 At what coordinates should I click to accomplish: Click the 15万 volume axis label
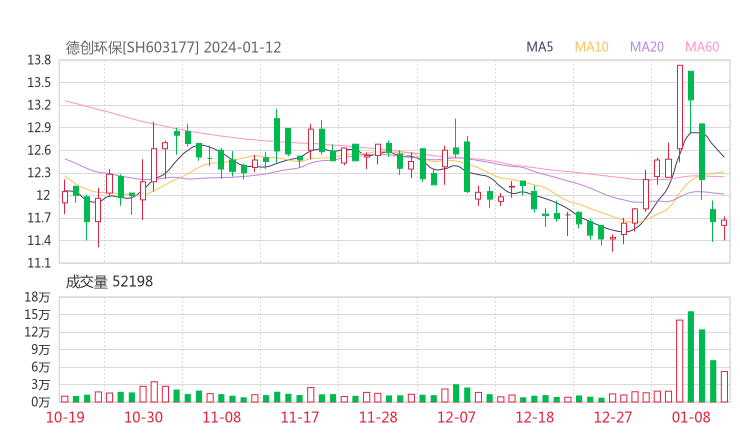pyautogui.click(x=37, y=314)
